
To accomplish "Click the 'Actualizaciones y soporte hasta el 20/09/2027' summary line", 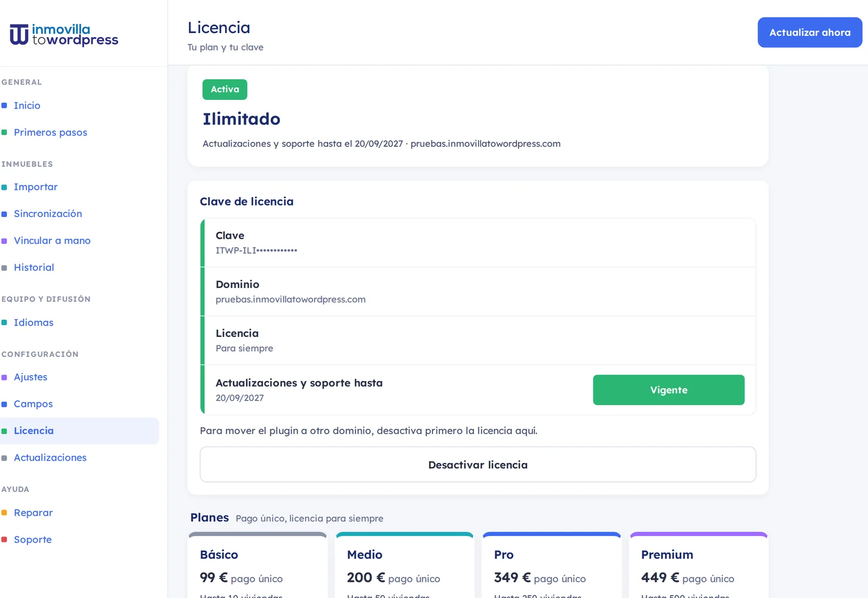I will [x=382, y=144].
